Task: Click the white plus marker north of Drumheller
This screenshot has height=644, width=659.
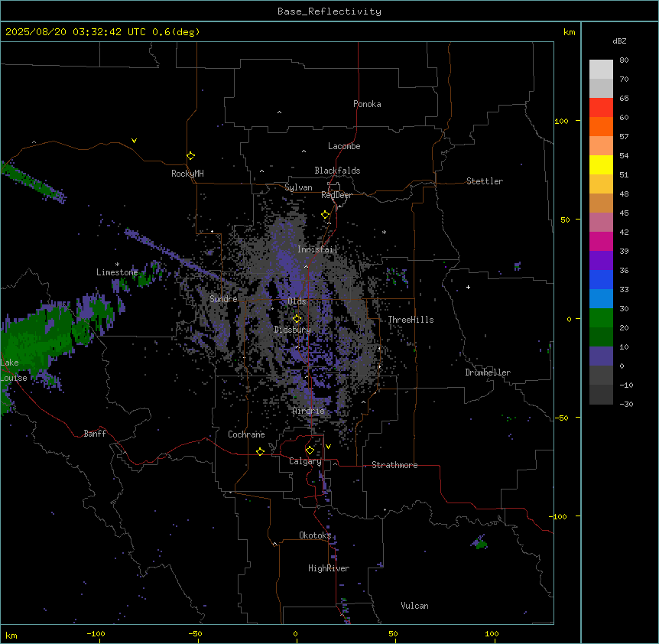Action: pyautogui.click(x=468, y=287)
